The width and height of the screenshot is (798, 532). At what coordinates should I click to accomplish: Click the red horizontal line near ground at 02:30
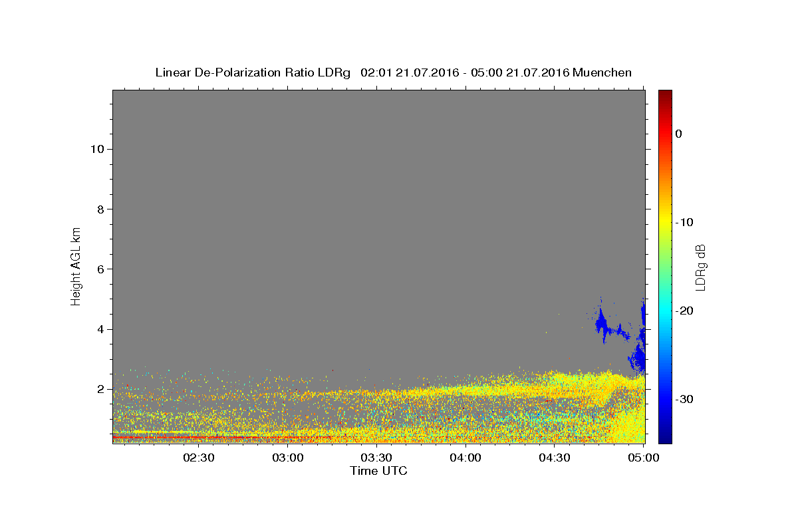(199, 437)
